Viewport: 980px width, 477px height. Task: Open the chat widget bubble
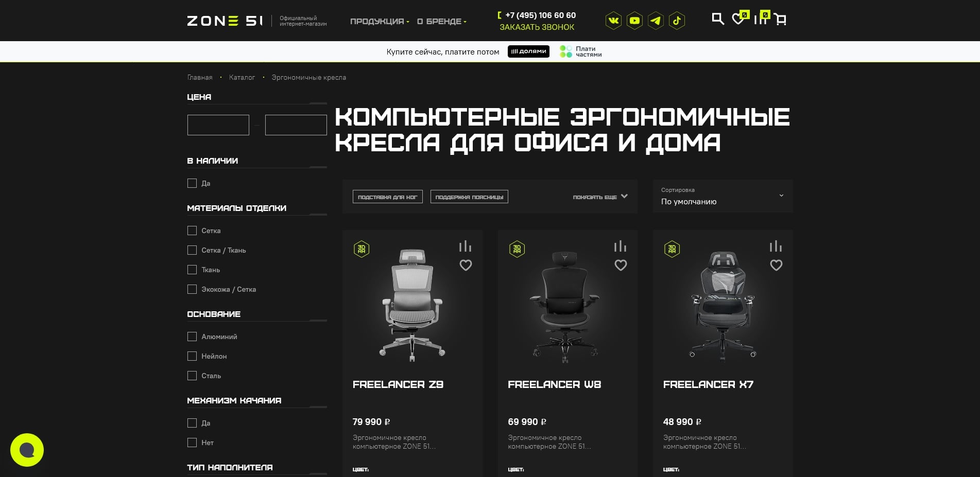(x=27, y=450)
